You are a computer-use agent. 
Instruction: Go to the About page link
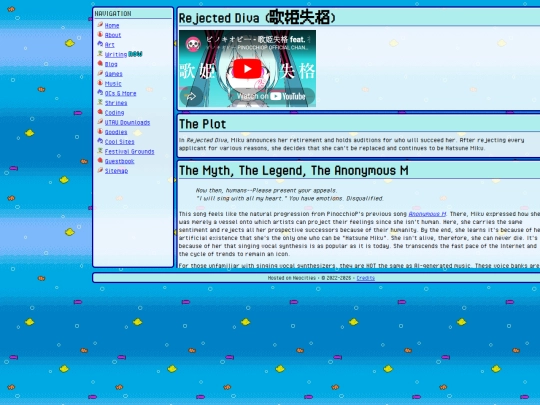pos(113,35)
